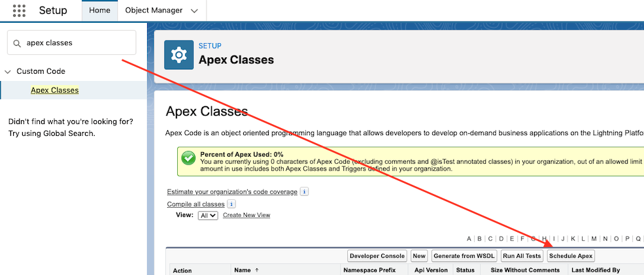Filter list by letter E
This screenshot has height=275, width=644.
(512, 238)
